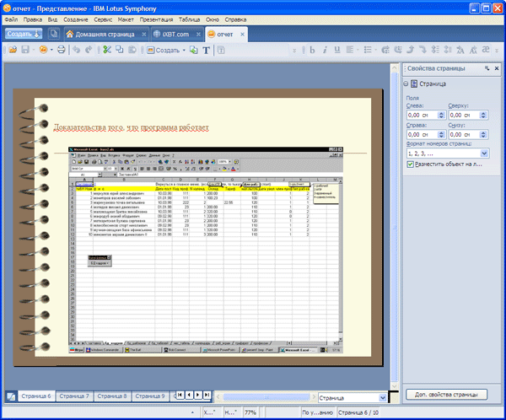
Task: Open dropdown arrow beside Symphony export icon
Action: (51, 50)
